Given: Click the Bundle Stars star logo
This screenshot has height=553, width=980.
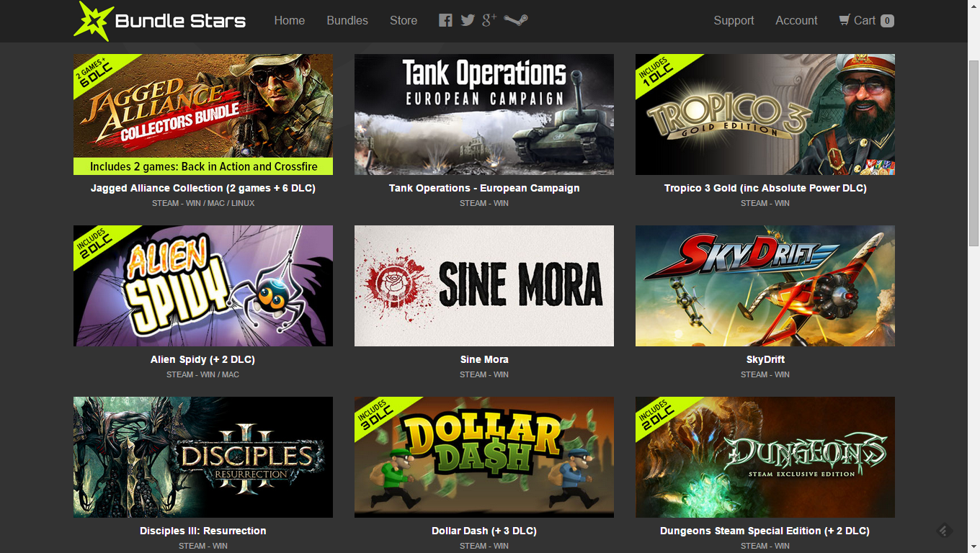Looking at the screenshot, I should (94, 21).
